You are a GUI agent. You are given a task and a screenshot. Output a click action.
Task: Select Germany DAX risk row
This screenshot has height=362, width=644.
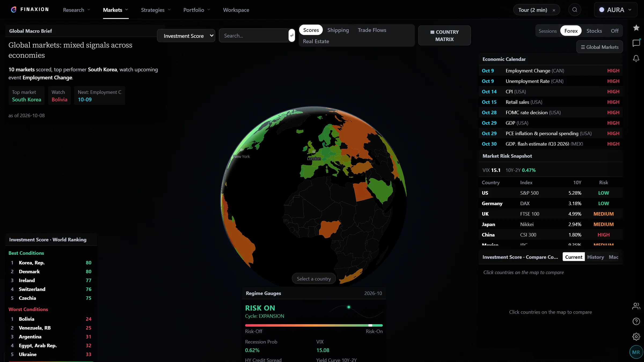[551, 203]
